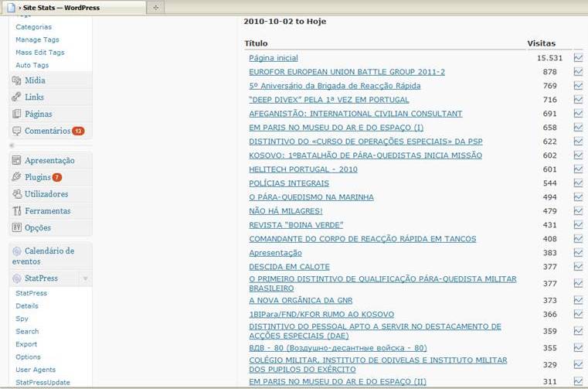588x389 pixels.
Task: Click the 15.531 visits value
Action: click(549, 58)
